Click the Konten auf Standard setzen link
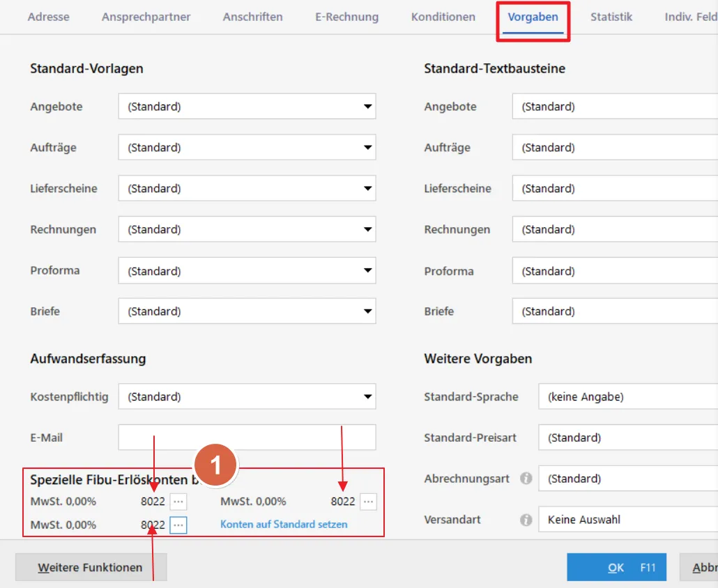 pos(284,525)
